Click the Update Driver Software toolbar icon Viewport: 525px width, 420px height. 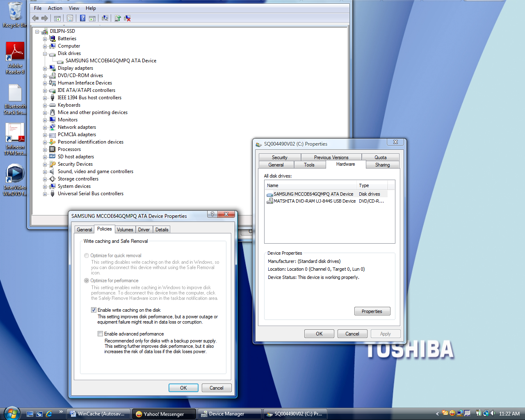point(118,18)
